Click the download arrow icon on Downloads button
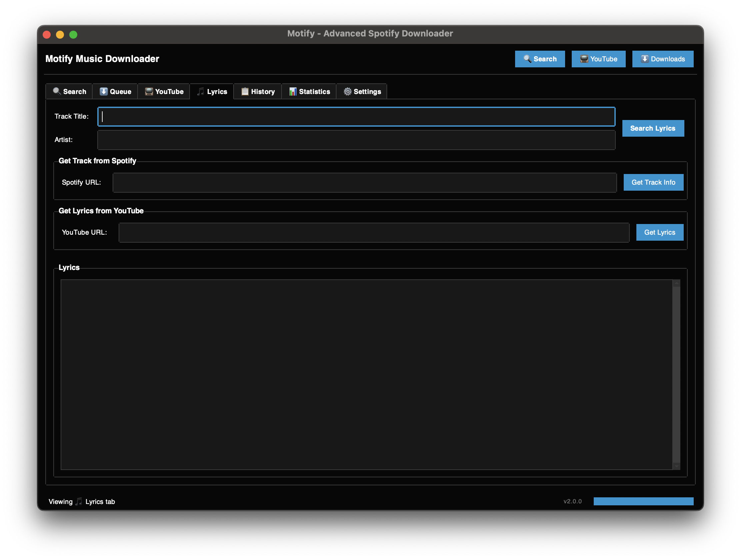This screenshot has width=741, height=560. [644, 59]
